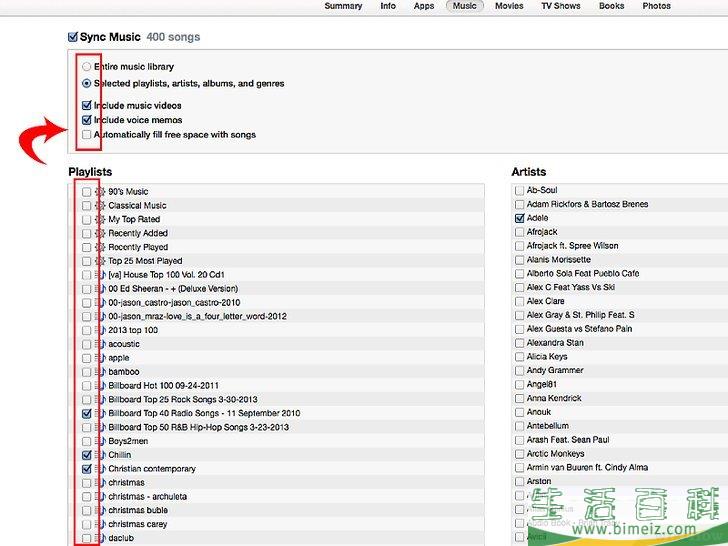Image resolution: width=728 pixels, height=546 pixels.
Task: Check the Afrojack artist checkbox
Action: tap(520, 232)
